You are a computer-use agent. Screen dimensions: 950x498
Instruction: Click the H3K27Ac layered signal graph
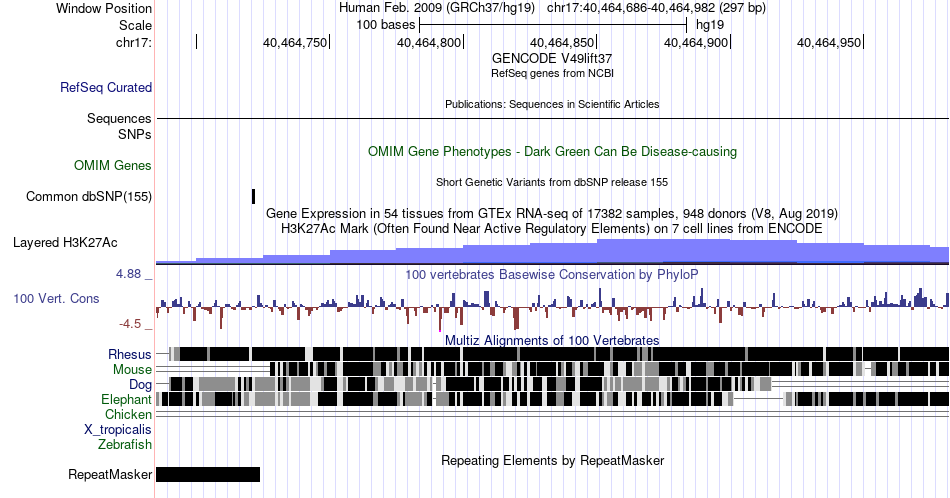(x=552, y=252)
